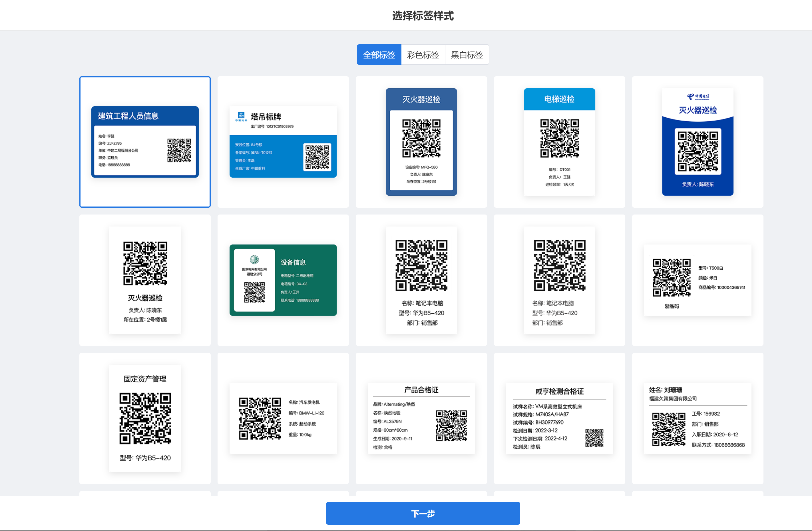Select the 建筑工程人员信息 label template
Image resolution: width=812 pixels, height=531 pixels.
tap(145, 142)
